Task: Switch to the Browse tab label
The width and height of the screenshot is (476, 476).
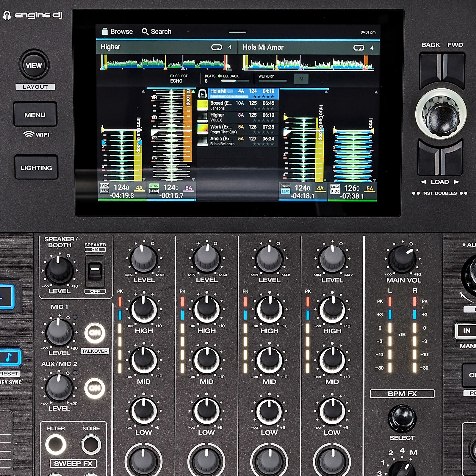Action: pyautogui.click(x=122, y=32)
